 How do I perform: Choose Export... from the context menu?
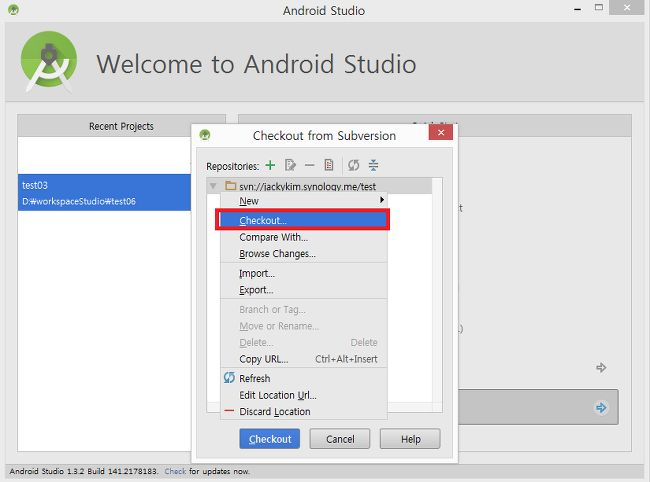coord(303,290)
